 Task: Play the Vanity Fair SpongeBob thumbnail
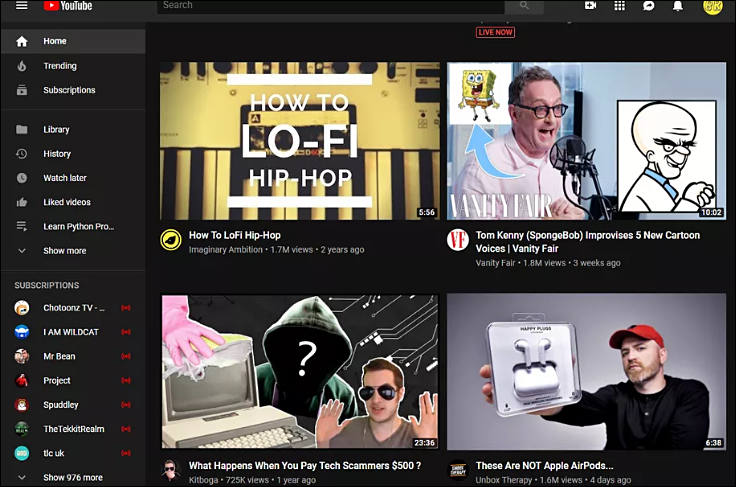tap(587, 141)
